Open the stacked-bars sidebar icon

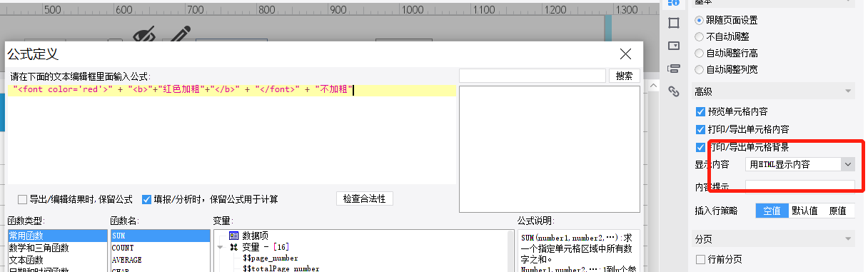(x=673, y=69)
